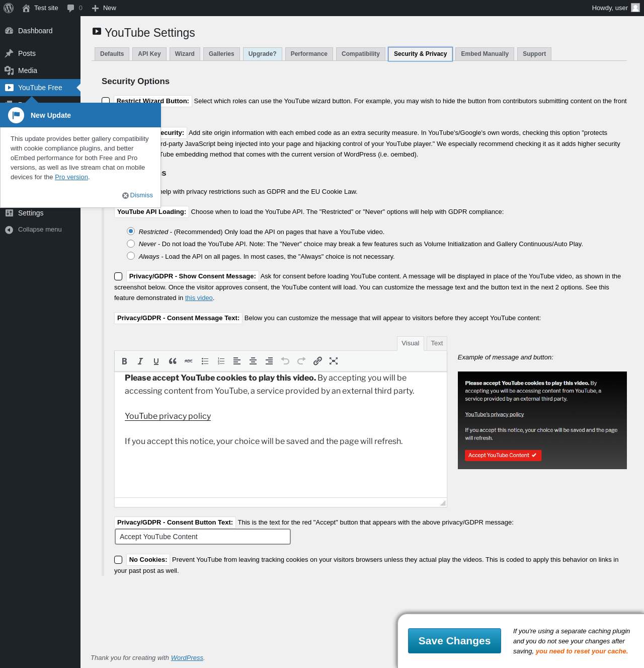Viewport: 644px width, 668px height.
Task: Dismiss the New Update notice
Action: [x=138, y=195]
